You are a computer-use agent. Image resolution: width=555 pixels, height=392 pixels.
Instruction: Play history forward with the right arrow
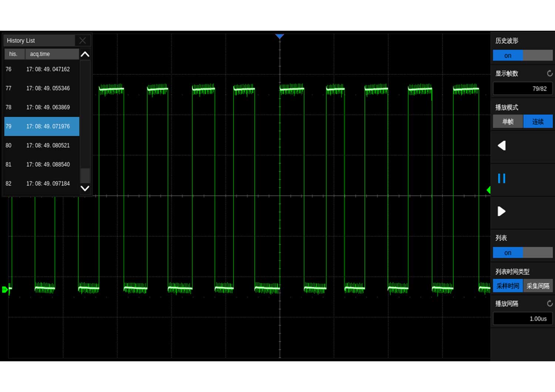502,212
